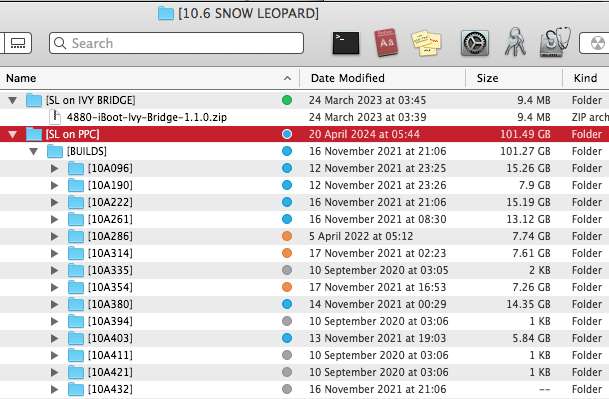The width and height of the screenshot is (609, 399).
Task: Click the [BUILDS] folder icon
Action: click(x=55, y=151)
